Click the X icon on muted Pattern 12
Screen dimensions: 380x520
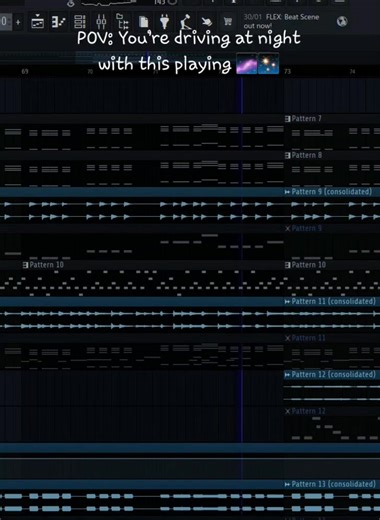(287, 411)
